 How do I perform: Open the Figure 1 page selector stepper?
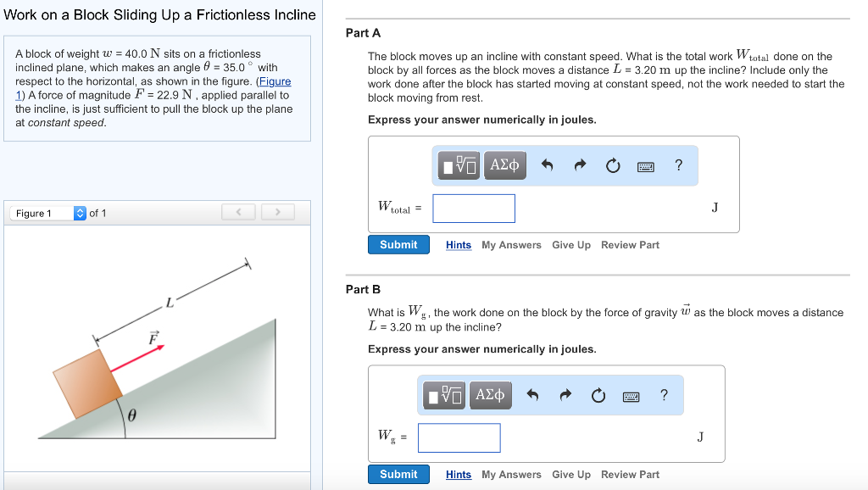tap(81, 213)
